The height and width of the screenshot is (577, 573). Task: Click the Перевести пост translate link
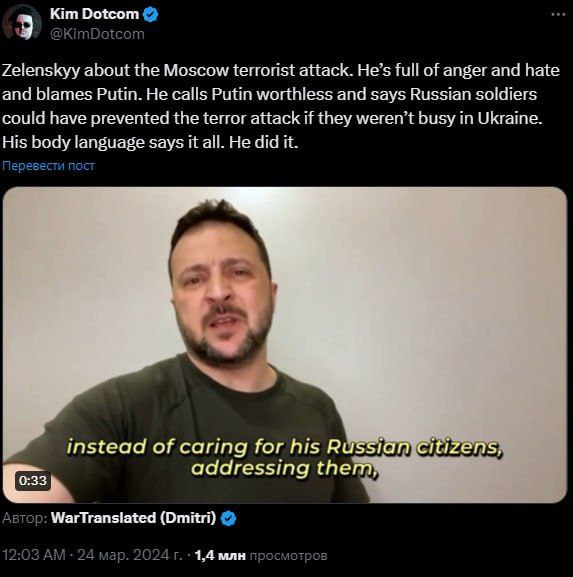pyautogui.click(x=48, y=166)
